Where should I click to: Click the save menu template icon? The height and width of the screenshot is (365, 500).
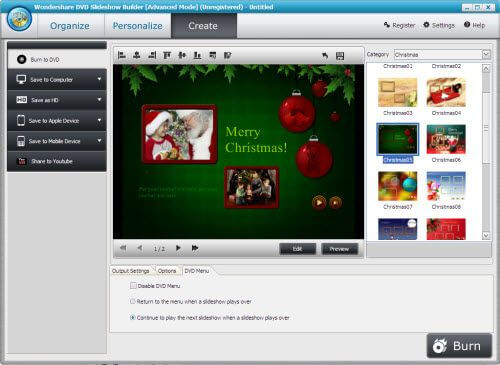[x=340, y=56]
